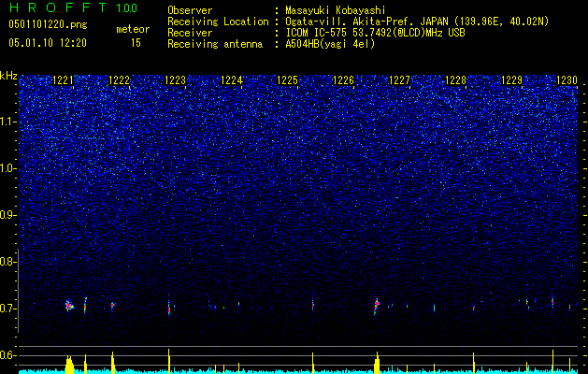
Task: Click time marker 1223
Action: point(176,80)
